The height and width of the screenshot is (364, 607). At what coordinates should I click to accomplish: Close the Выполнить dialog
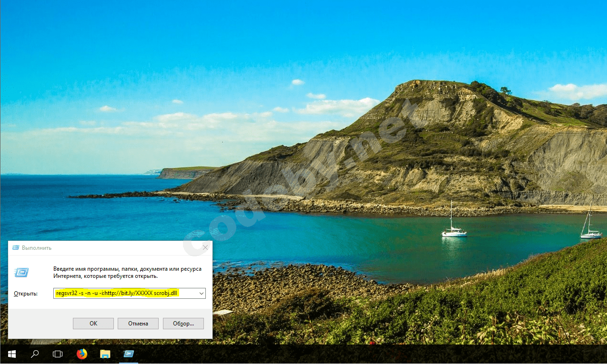[x=205, y=247]
